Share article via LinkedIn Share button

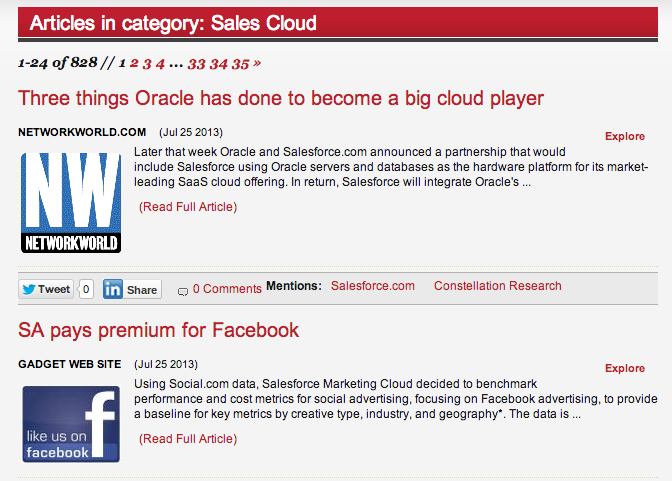[132, 289]
